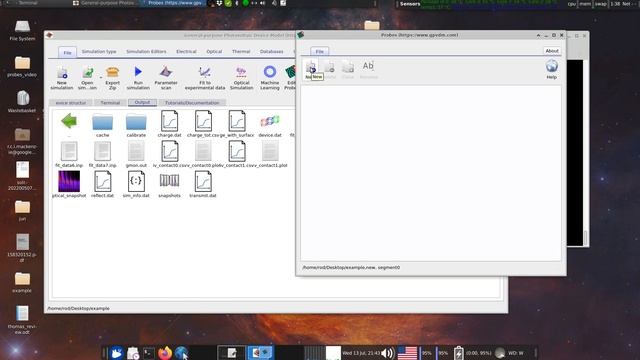Select the cache folder
The width and height of the screenshot is (640, 360).
tap(102, 125)
